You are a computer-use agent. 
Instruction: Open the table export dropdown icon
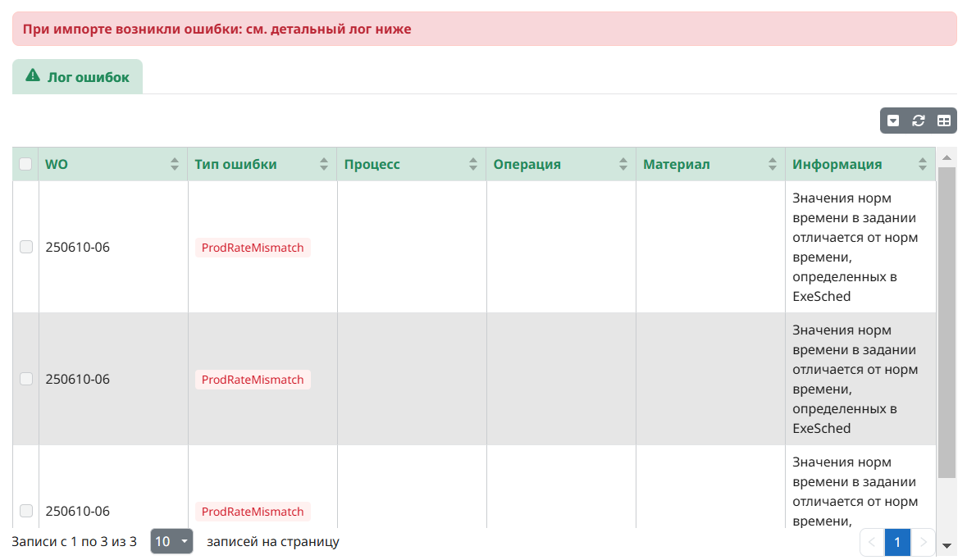tap(893, 121)
